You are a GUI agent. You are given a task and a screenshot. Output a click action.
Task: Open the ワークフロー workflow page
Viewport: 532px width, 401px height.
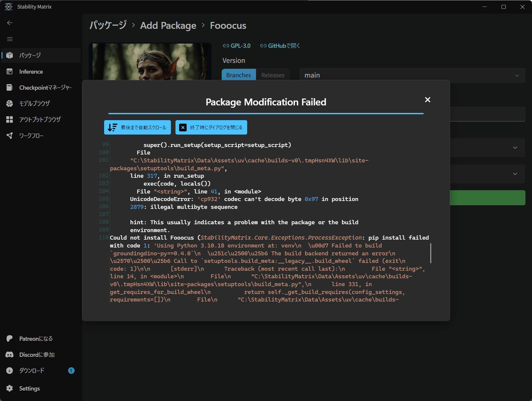pos(31,136)
